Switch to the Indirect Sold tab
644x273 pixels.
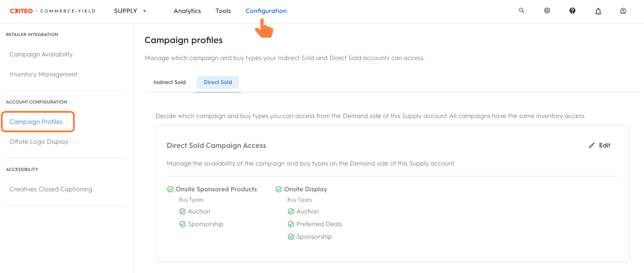coord(170,82)
